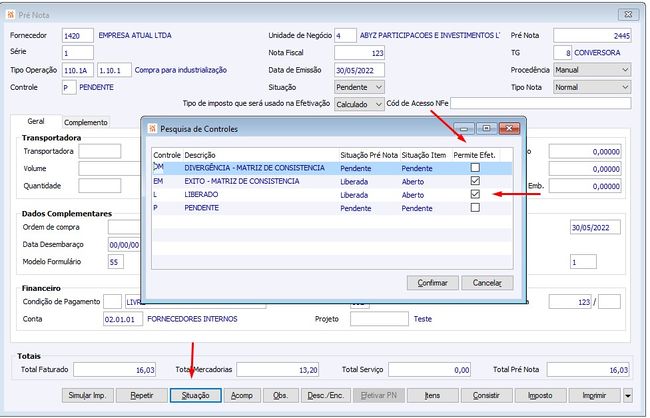650x418 pixels.
Task: Click the Série input field
Action: click(78, 53)
